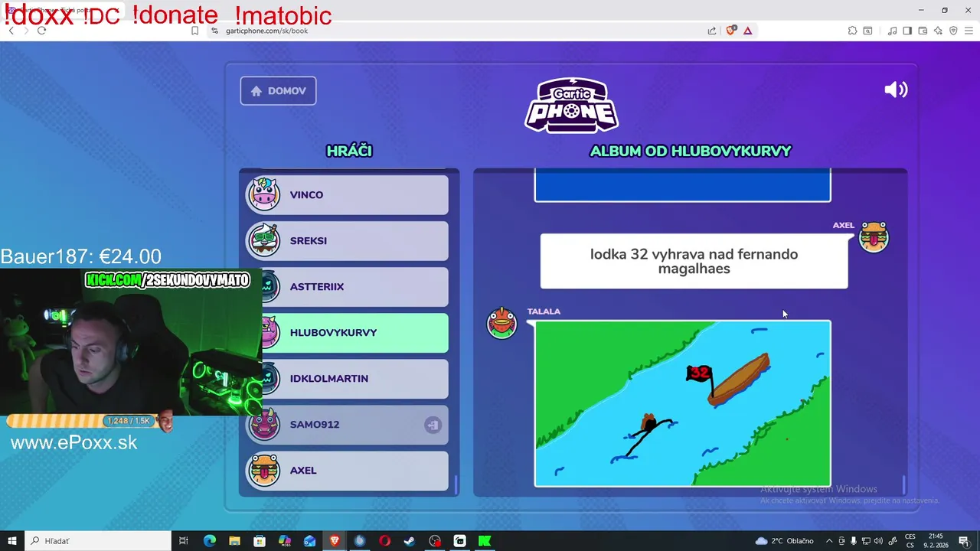Open the green Kick app on taskbar

(x=485, y=541)
